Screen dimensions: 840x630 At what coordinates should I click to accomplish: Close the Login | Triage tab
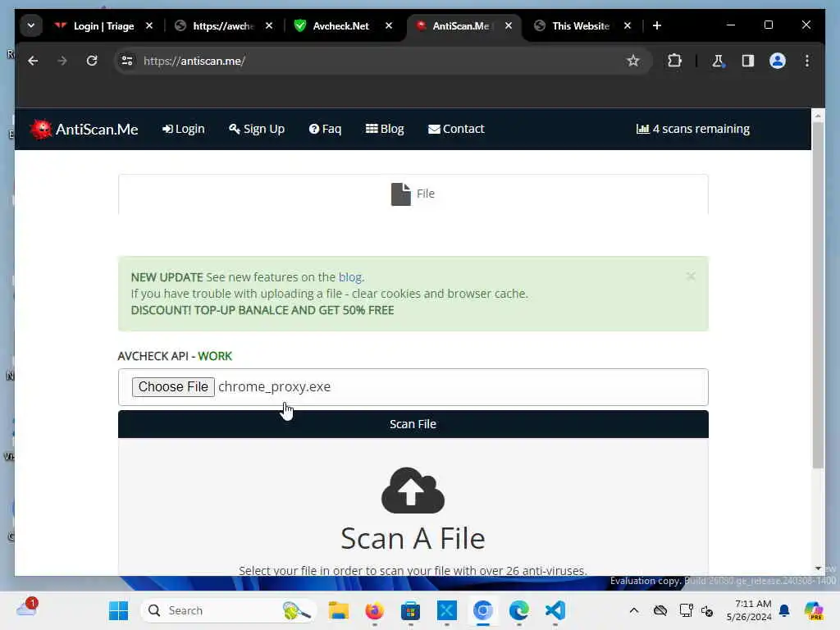tap(149, 25)
